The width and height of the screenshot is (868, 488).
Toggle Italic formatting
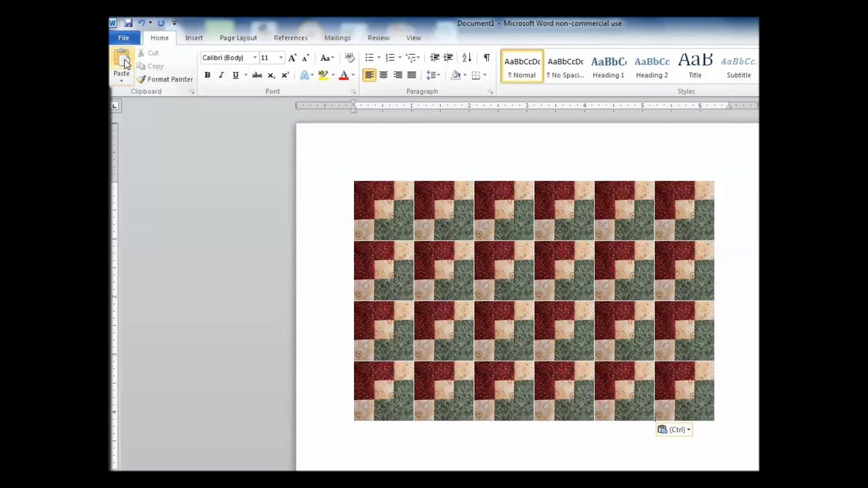click(221, 75)
